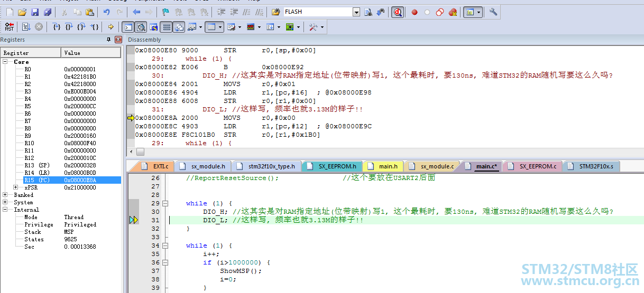Image resolution: width=644 pixels, height=293 pixels.
Task: Disable all breakpoints icon
Action: click(440, 12)
